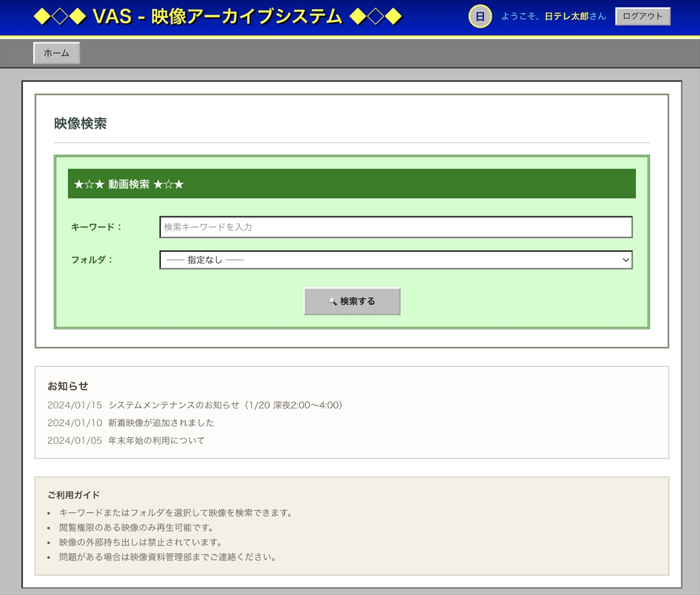Click the circular 日 user avatar icon
This screenshot has height=595, width=700.
(x=480, y=16)
